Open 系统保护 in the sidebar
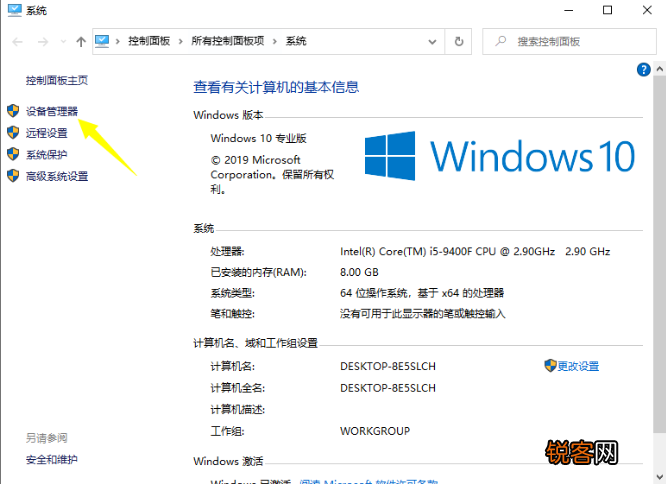Viewport: 666px width, 484px height. point(47,155)
